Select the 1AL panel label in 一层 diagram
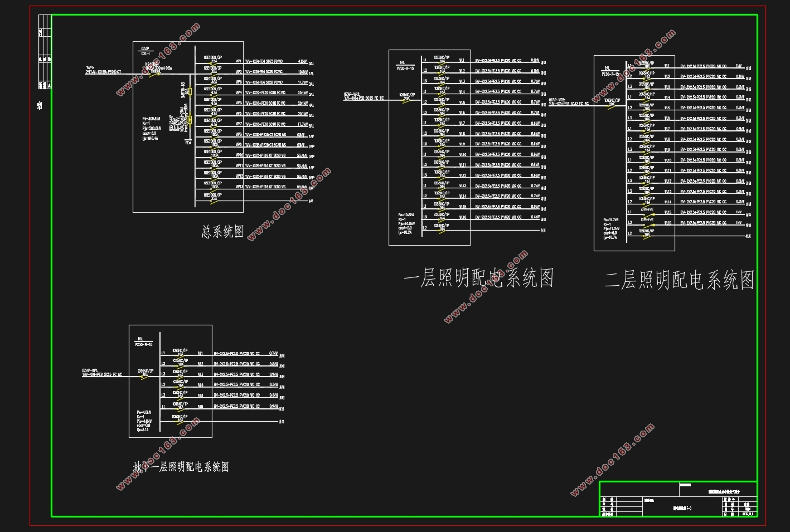790x532 pixels. tap(402, 63)
